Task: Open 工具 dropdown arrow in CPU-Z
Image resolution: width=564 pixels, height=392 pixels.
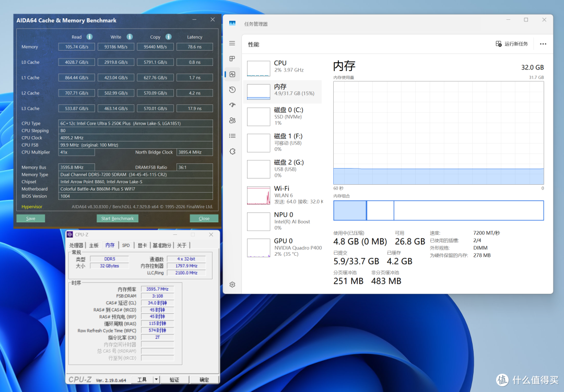Action: coord(156,379)
